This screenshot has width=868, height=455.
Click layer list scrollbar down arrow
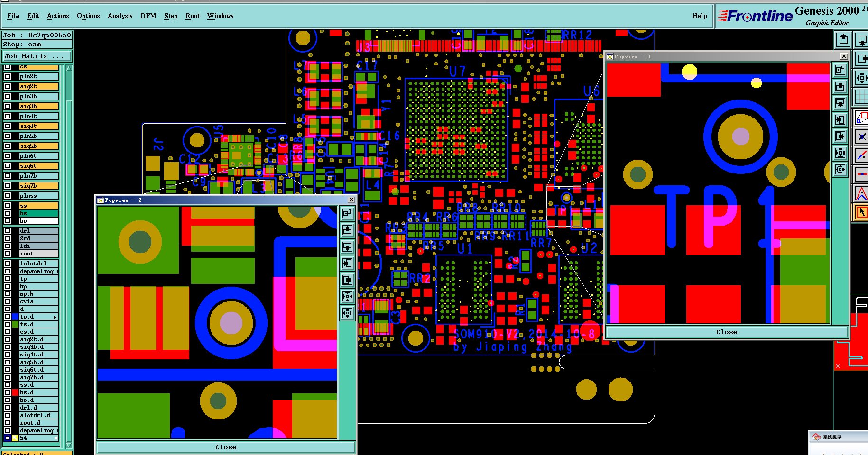point(69,445)
